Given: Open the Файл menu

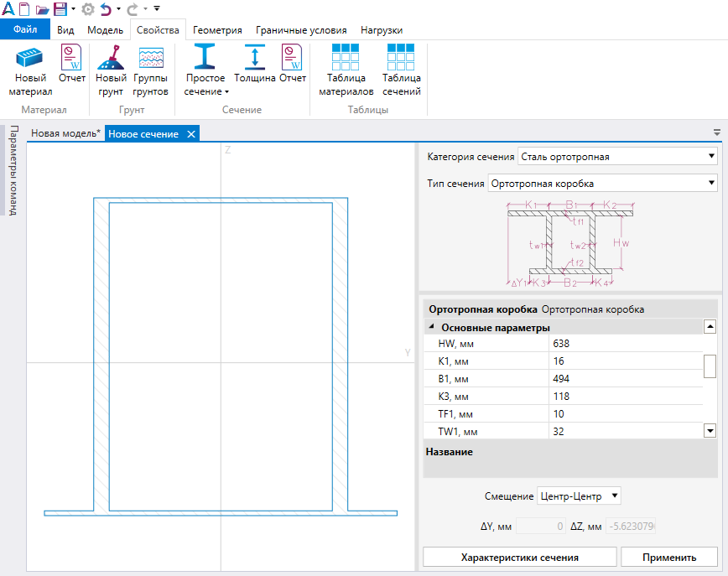Looking at the screenshot, I should (x=25, y=29).
